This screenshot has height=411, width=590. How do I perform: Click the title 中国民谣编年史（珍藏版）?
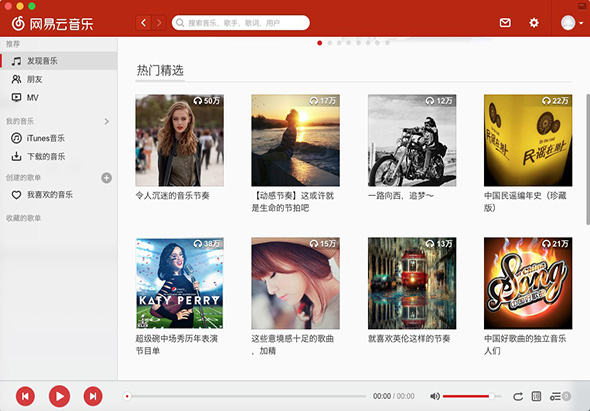(525, 202)
